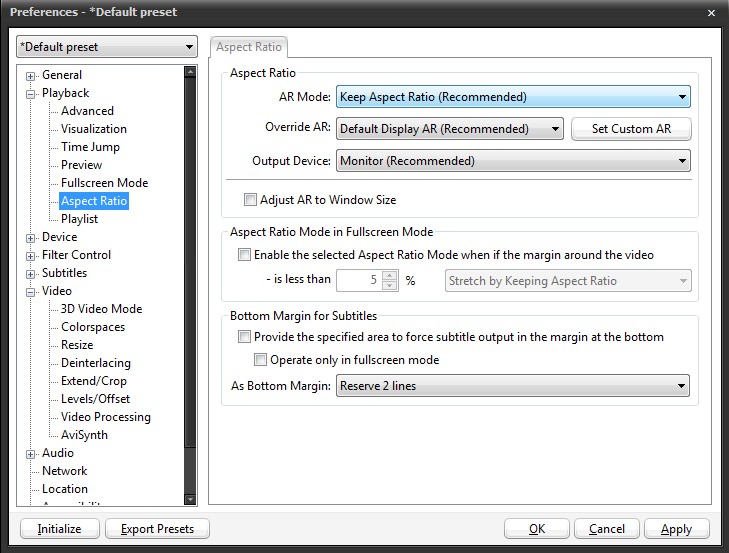Select Network in the tree
This screenshot has width=729, height=553.
pyautogui.click(x=65, y=471)
